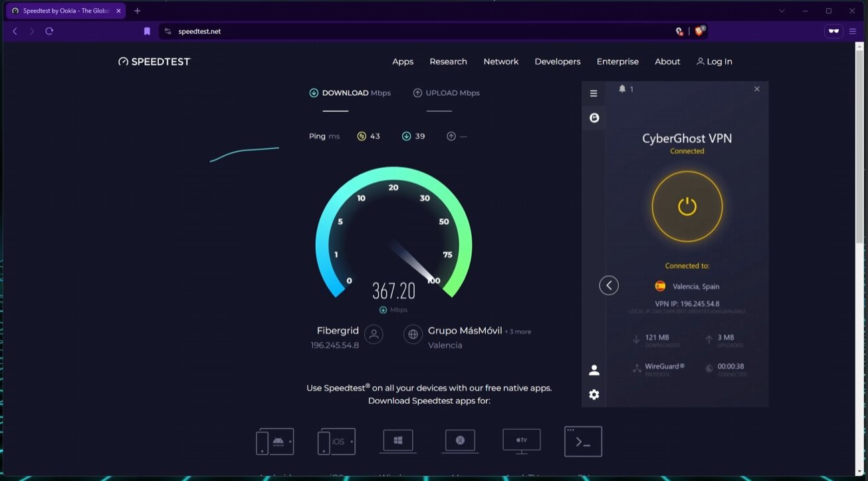Expand CyberGhost server list with left chevron

609,285
